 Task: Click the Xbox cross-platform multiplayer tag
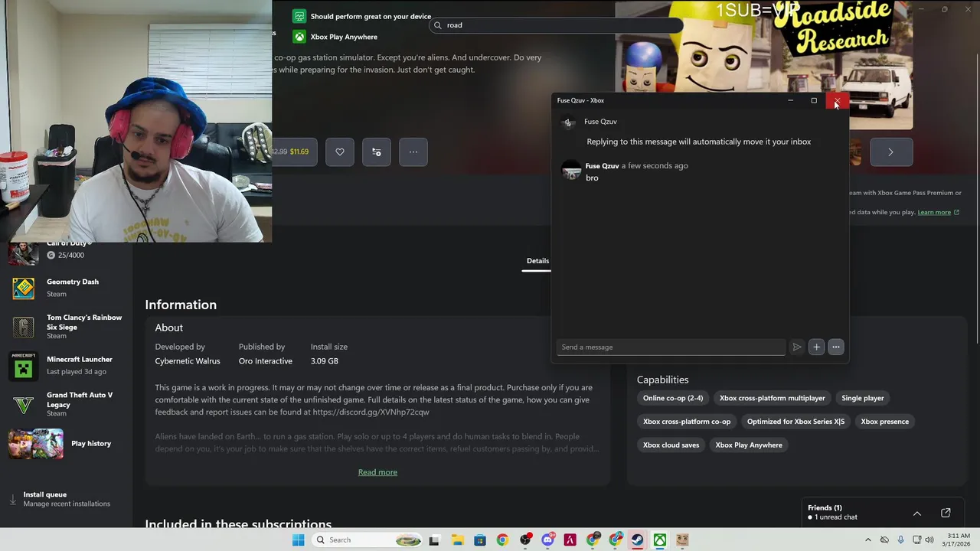tap(773, 398)
